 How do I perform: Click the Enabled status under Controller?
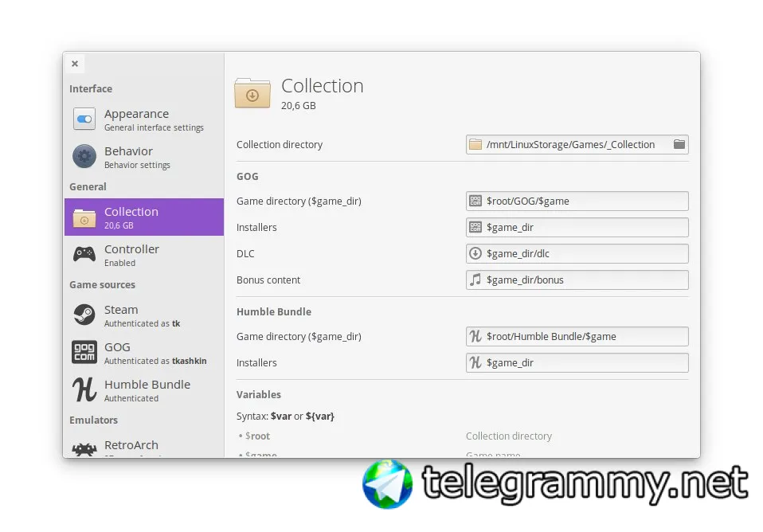(x=119, y=264)
